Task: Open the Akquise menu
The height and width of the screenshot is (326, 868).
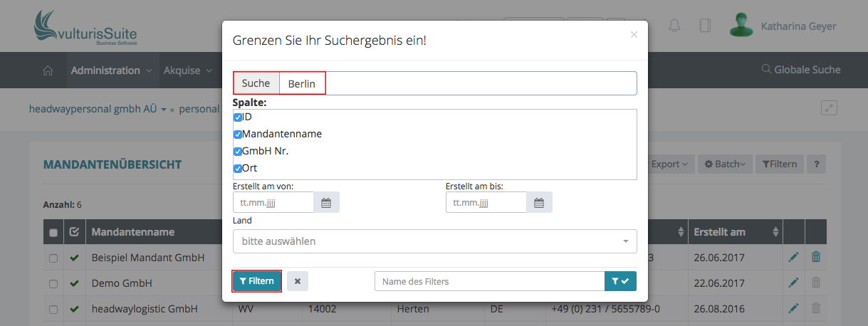Action: [x=188, y=70]
